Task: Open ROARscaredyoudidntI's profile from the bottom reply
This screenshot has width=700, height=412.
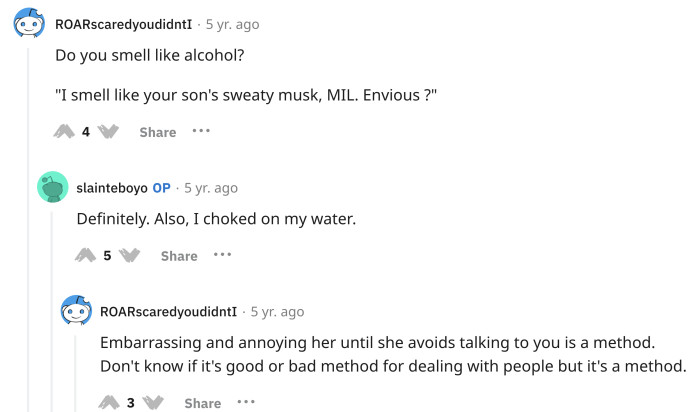Action: click(169, 311)
